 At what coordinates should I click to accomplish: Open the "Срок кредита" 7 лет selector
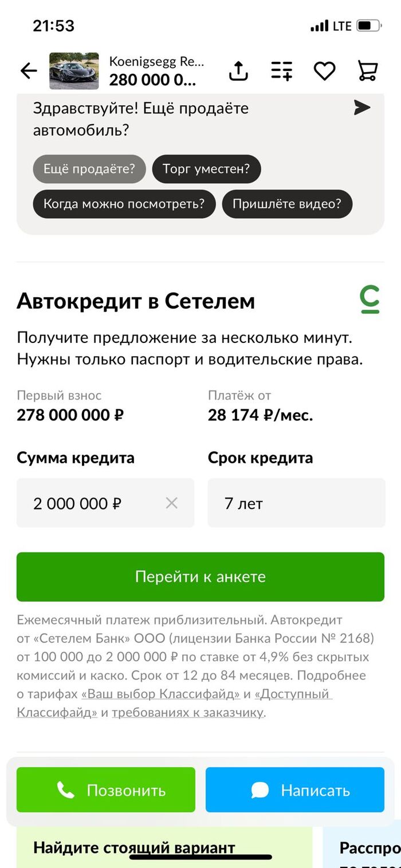[296, 503]
